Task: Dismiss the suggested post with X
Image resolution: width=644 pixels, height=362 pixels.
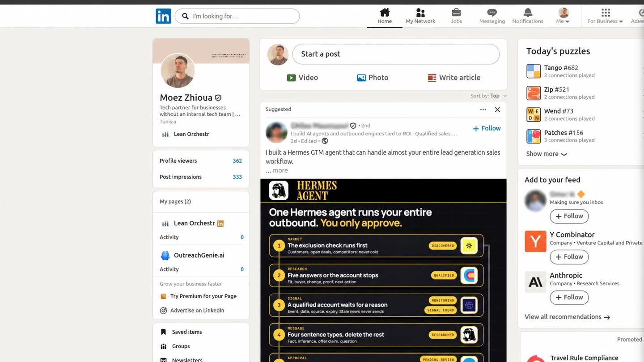Action: tap(497, 109)
